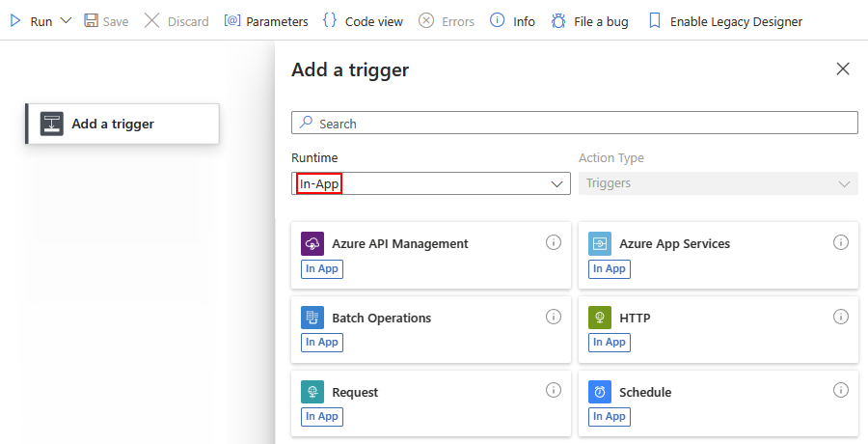The width and height of the screenshot is (868, 444).
Task: Click the green HTTP connector icon
Action: coord(600,318)
